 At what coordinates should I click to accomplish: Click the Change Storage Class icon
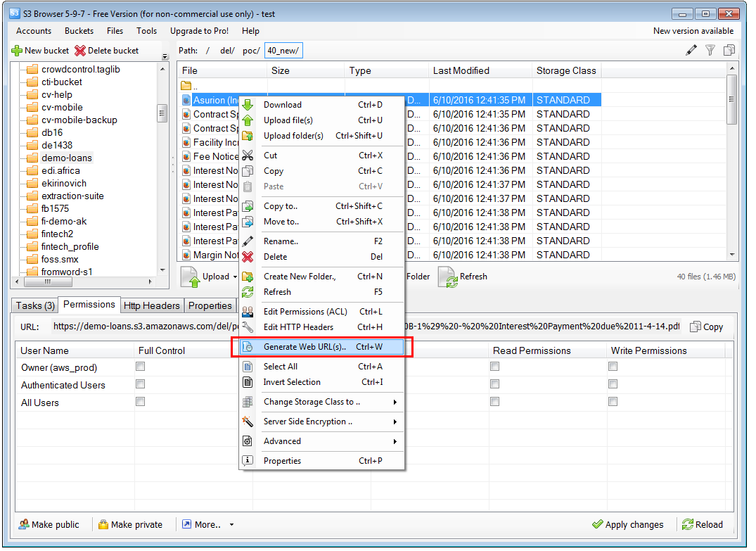[248, 402]
